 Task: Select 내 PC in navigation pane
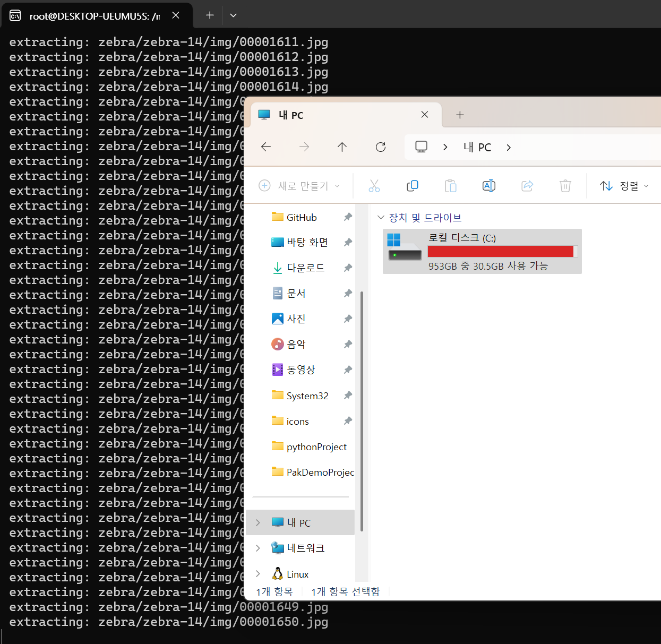301,522
